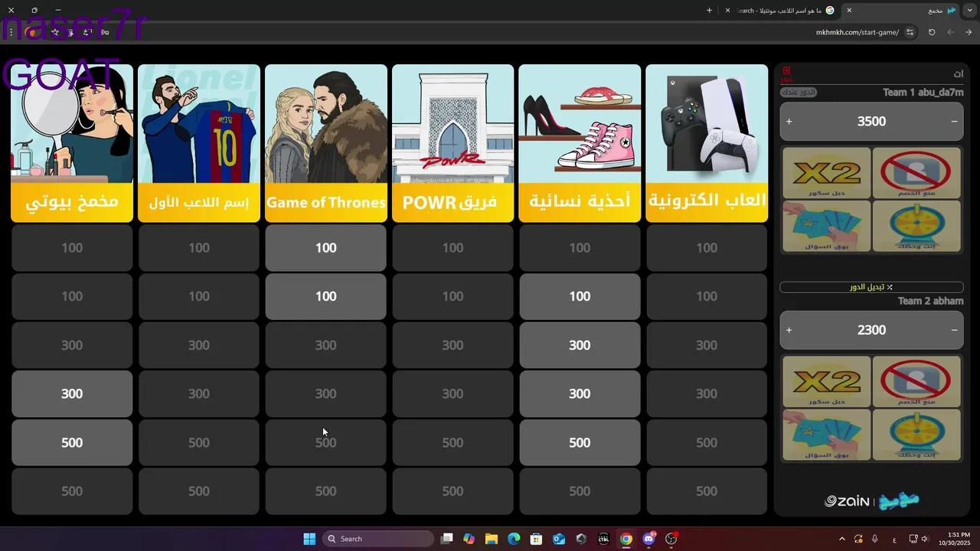Activate Team 1's X2 double score power-up

point(826,173)
